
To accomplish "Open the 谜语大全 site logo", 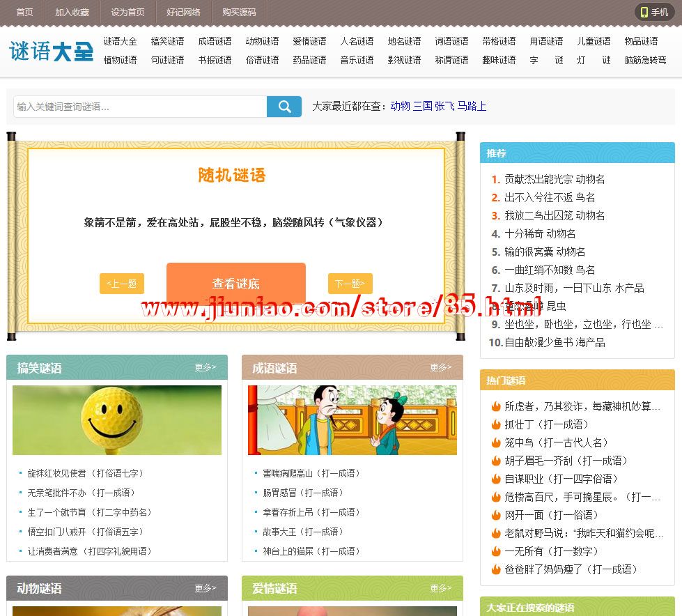I will click(52, 51).
